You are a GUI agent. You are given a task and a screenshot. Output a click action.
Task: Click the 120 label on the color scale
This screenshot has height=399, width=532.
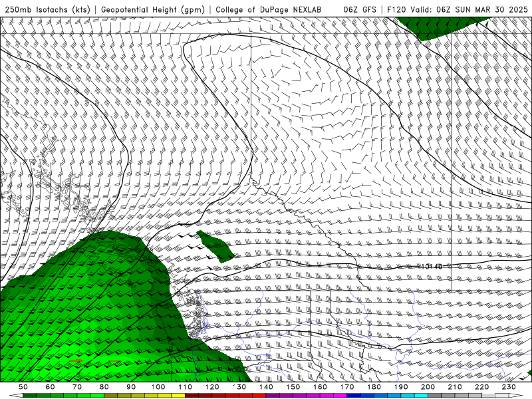click(x=212, y=387)
